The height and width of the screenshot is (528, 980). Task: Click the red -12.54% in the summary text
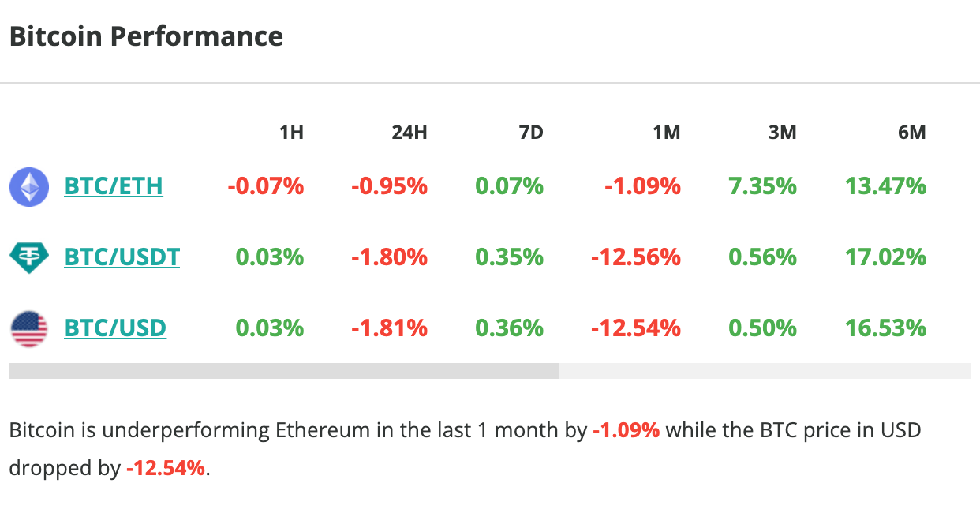[166, 467]
